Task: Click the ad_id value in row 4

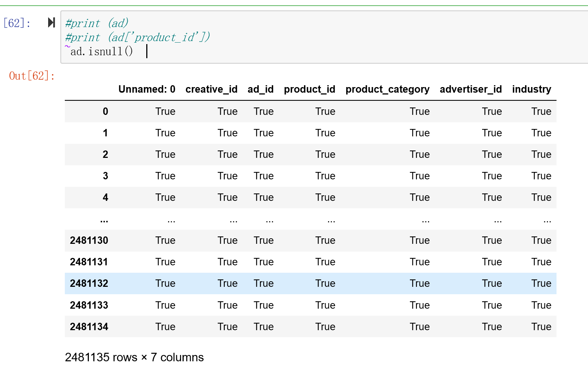Action: point(264,198)
